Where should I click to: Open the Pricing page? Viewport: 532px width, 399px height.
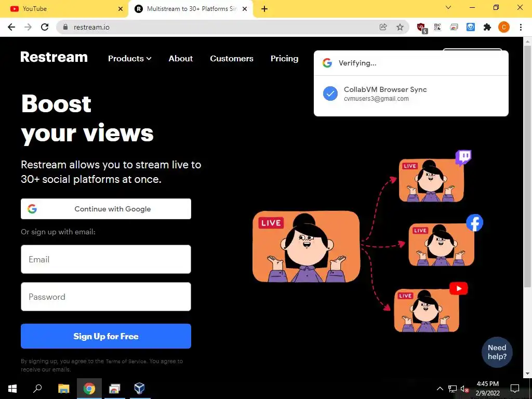coord(284,58)
